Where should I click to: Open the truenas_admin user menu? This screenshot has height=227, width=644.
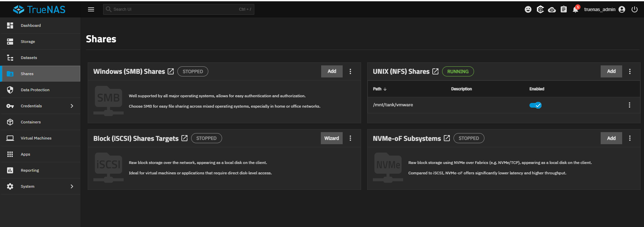point(604,9)
